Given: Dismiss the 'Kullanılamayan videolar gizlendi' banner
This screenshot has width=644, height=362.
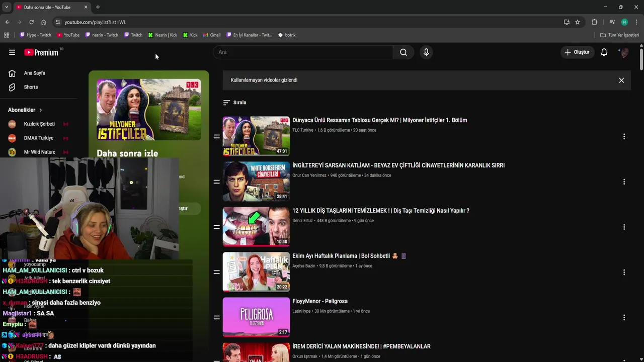Looking at the screenshot, I should click(x=621, y=80).
